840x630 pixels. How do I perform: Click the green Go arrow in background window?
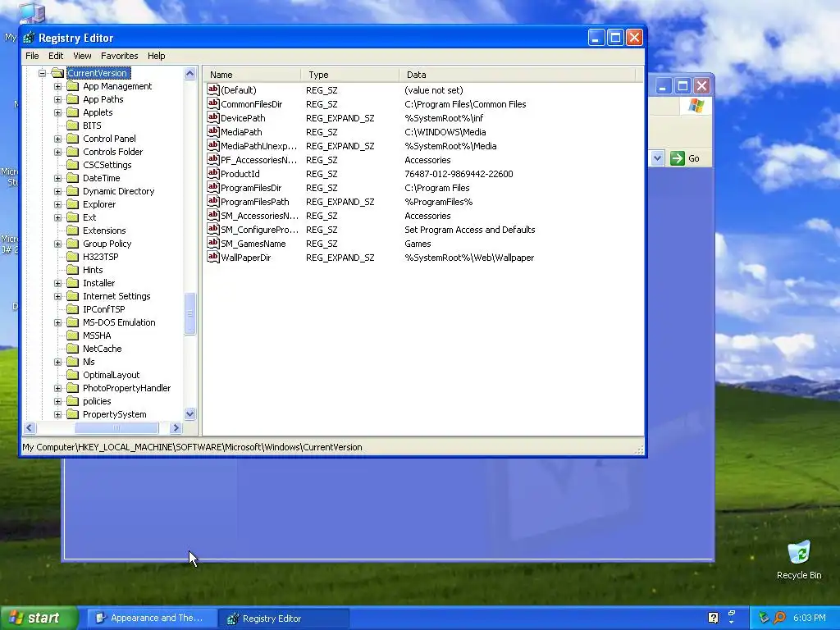[x=677, y=158]
